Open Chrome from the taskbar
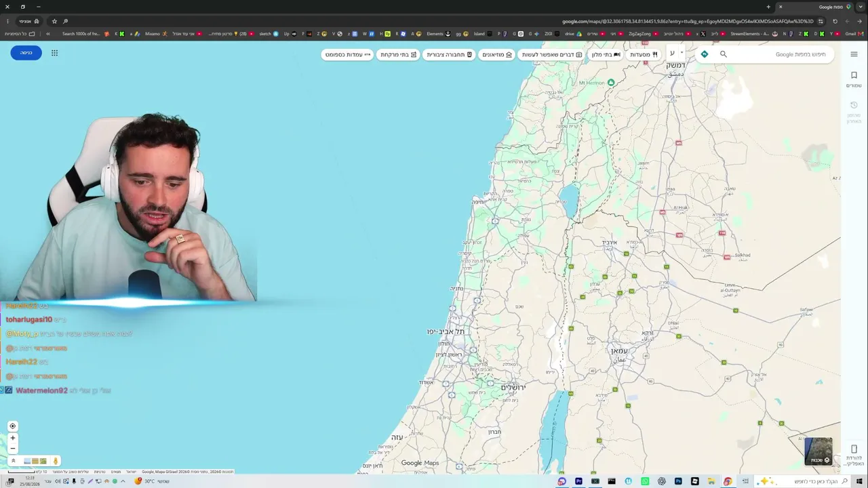Viewport: 868px width, 488px height. [x=728, y=481]
